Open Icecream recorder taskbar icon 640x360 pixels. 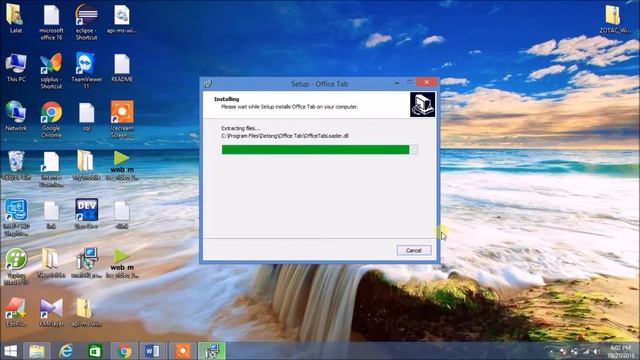pyautogui.click(x=182, y=351)
